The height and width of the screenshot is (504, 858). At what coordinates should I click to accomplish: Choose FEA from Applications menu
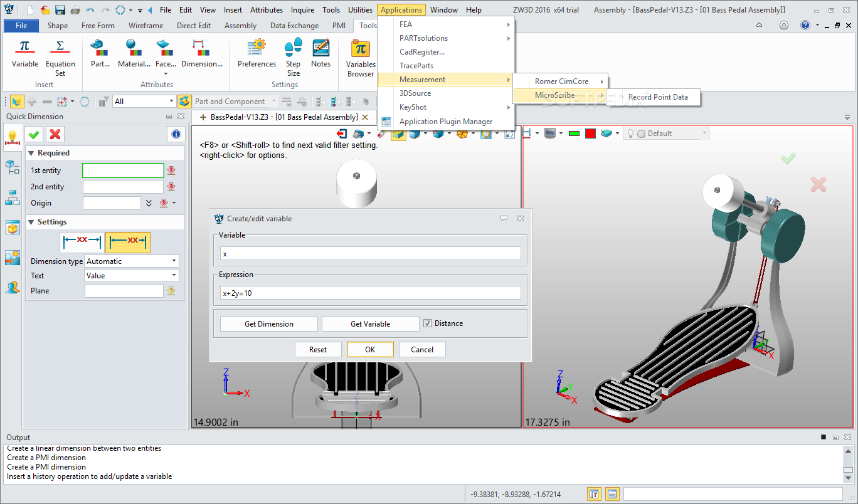point(447,24)
